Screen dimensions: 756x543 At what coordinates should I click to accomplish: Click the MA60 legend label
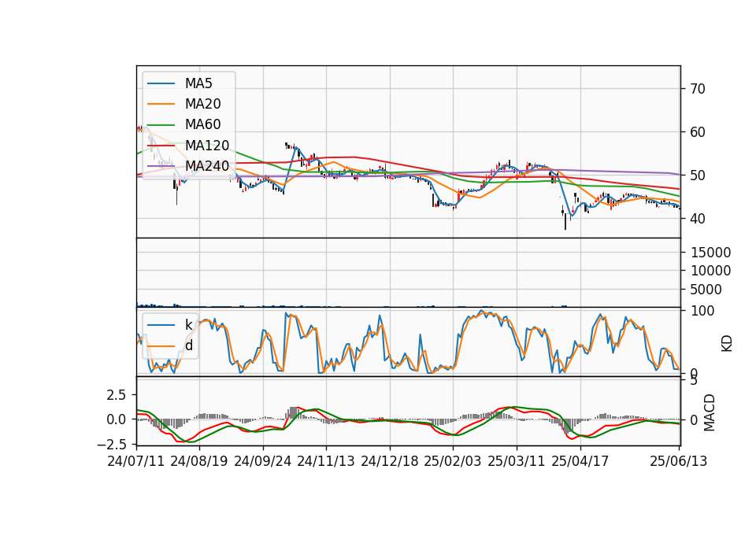[203, 125]
